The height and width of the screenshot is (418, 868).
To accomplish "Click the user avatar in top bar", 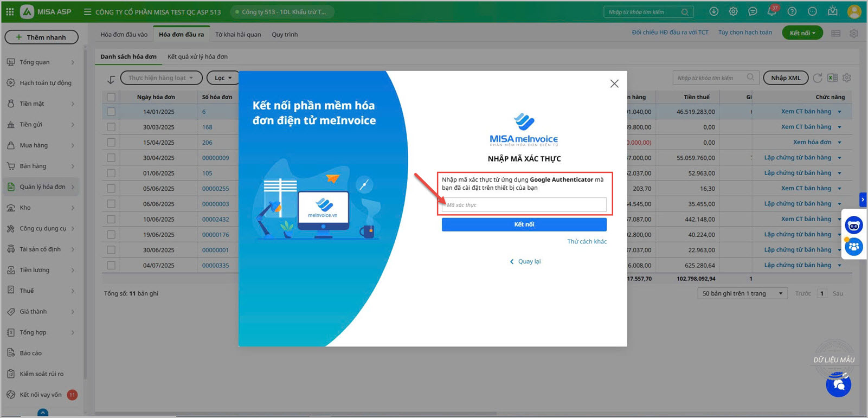I will point(854,11).
